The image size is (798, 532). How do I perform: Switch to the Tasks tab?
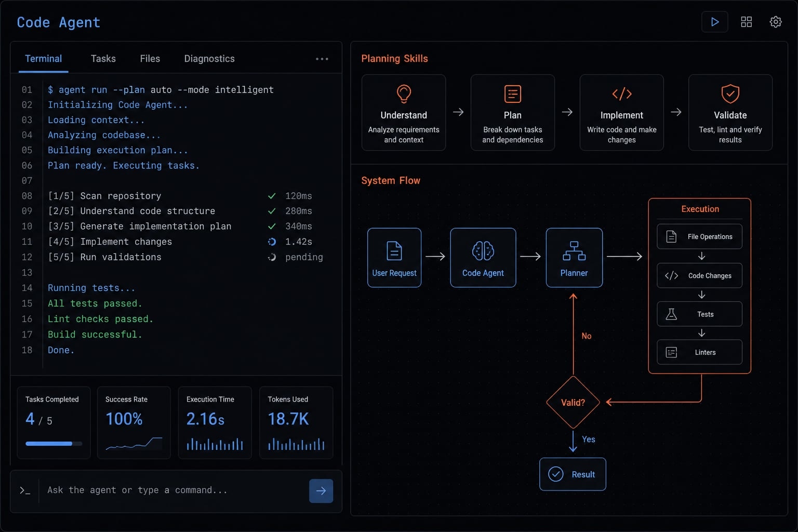[x=103, y=59]
